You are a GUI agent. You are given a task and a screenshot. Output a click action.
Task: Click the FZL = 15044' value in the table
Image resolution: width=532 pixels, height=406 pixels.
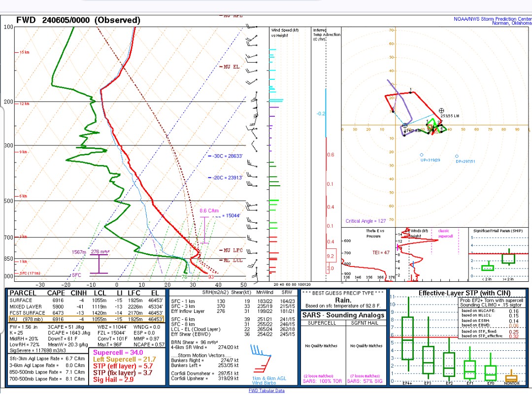point(111,333)
